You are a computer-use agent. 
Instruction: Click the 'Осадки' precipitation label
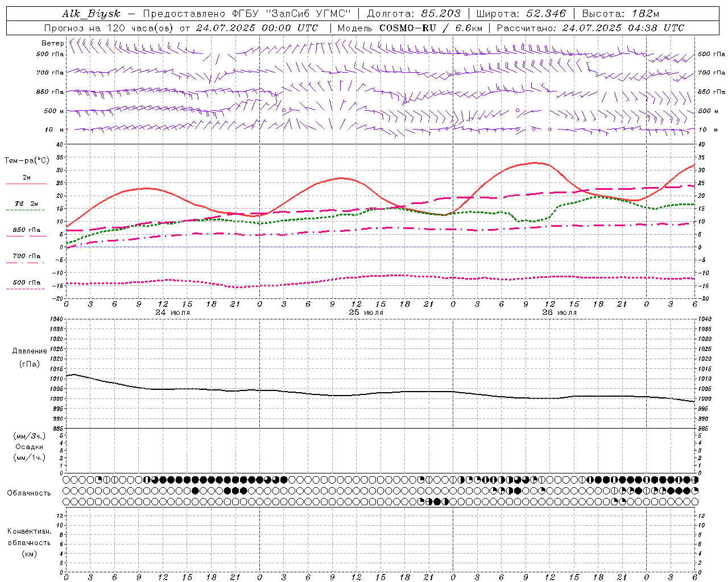[30, 447]
